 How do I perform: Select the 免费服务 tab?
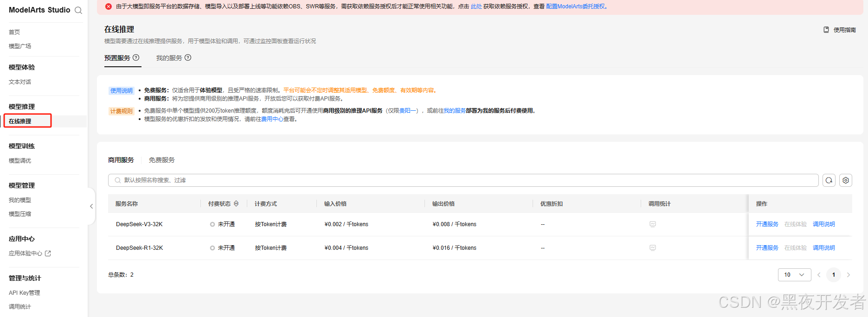[x=162, y=160]
